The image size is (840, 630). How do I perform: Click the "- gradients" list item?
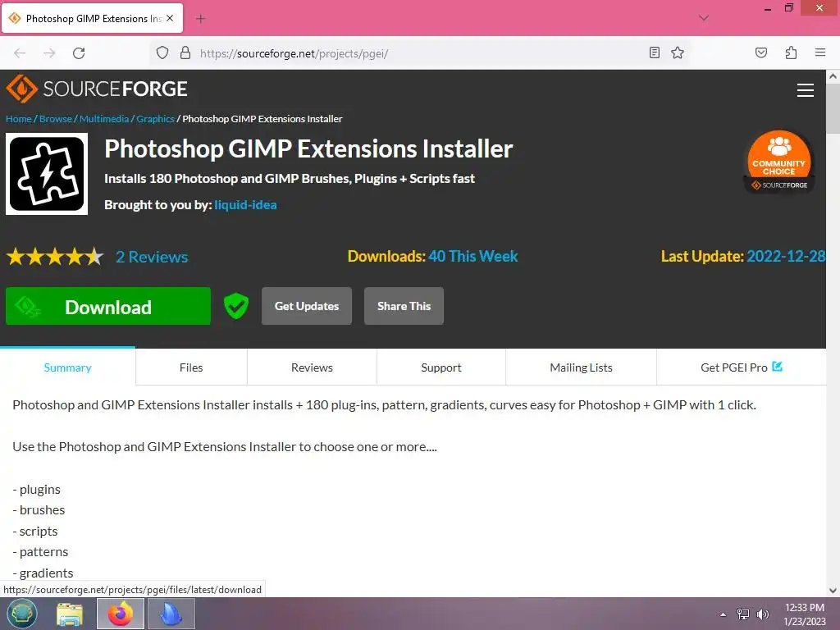coord(43,573)
